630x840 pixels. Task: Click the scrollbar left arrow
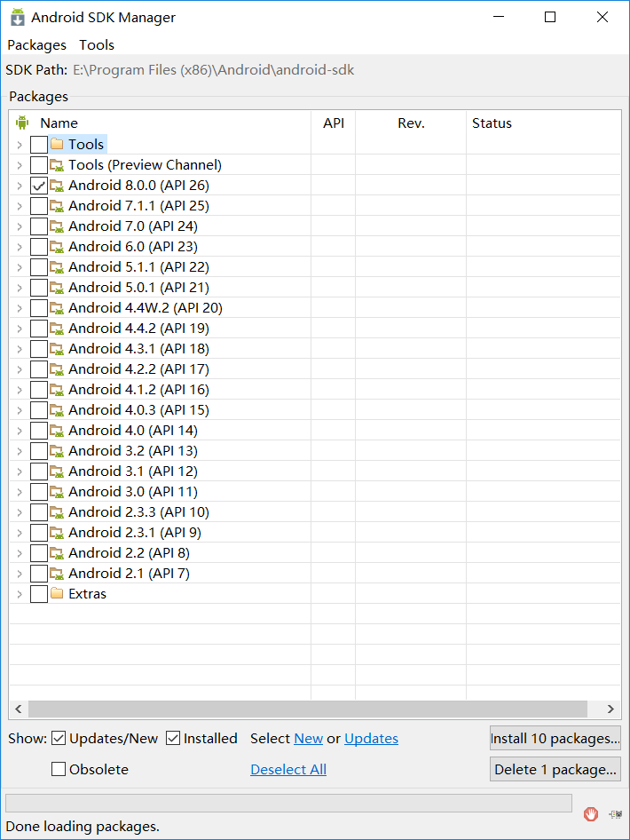(19, 709)
